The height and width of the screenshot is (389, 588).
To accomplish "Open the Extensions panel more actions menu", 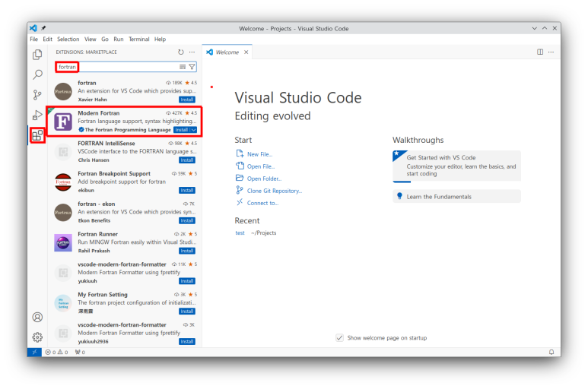I will [x=192, y=52].
